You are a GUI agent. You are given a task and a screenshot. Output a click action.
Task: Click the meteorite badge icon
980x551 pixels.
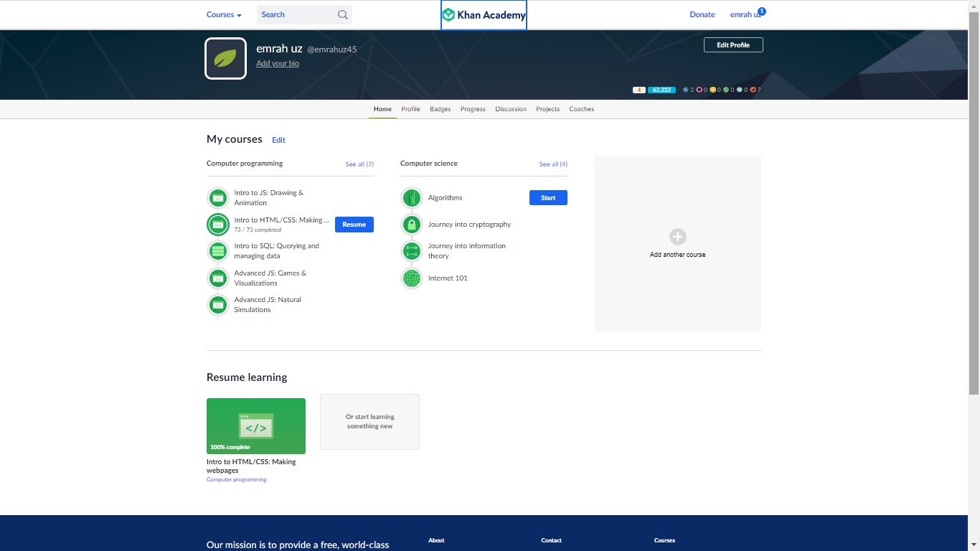[686, 90]
